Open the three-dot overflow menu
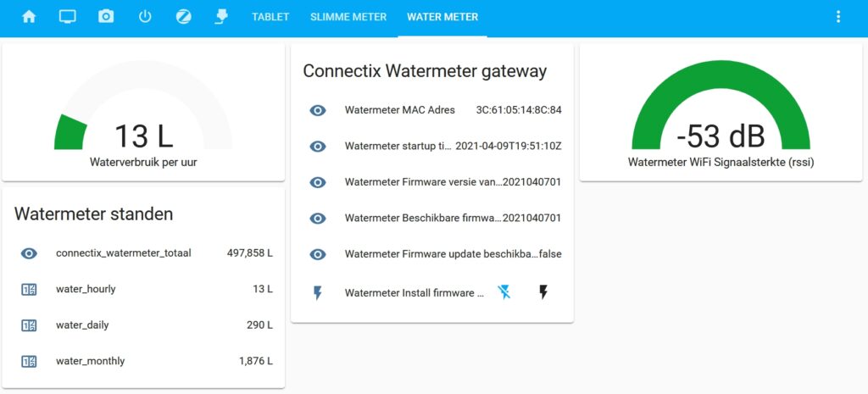The image size is (868, 394). coord(838,17)
